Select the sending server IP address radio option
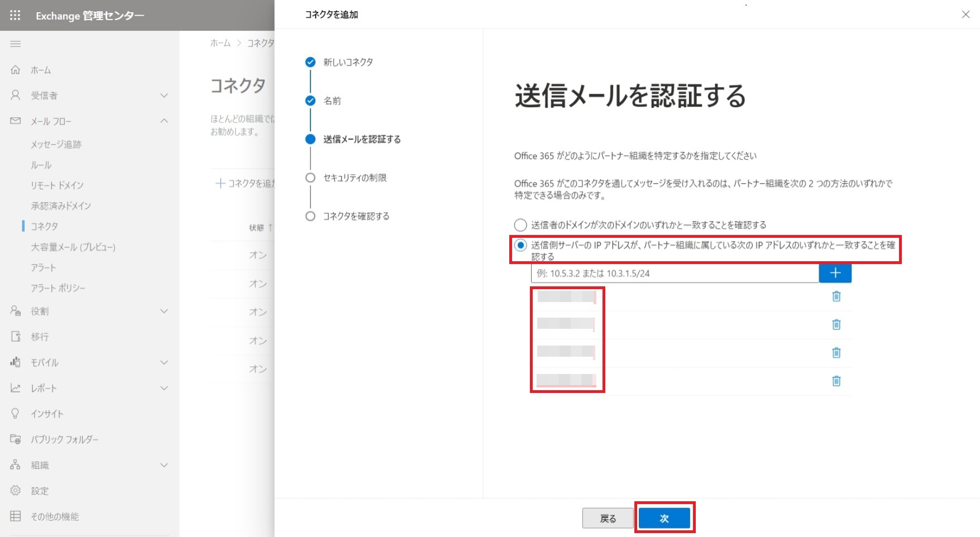980x537 pixels. click(520, 245)
